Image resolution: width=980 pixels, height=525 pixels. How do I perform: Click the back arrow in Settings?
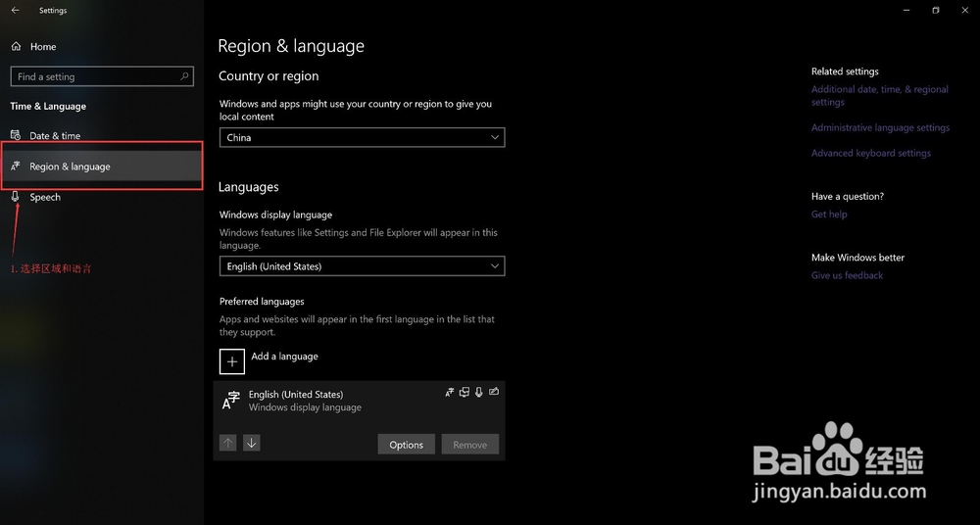pyautogui.click(x=15, y=10)
